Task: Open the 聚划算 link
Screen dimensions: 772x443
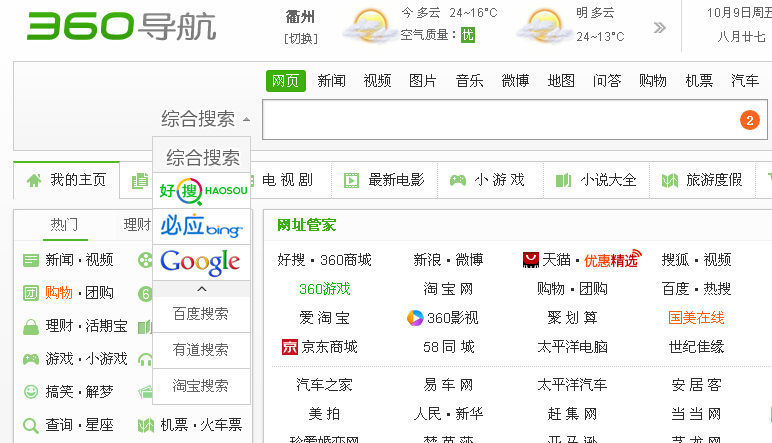Action: tap(572, 318)
